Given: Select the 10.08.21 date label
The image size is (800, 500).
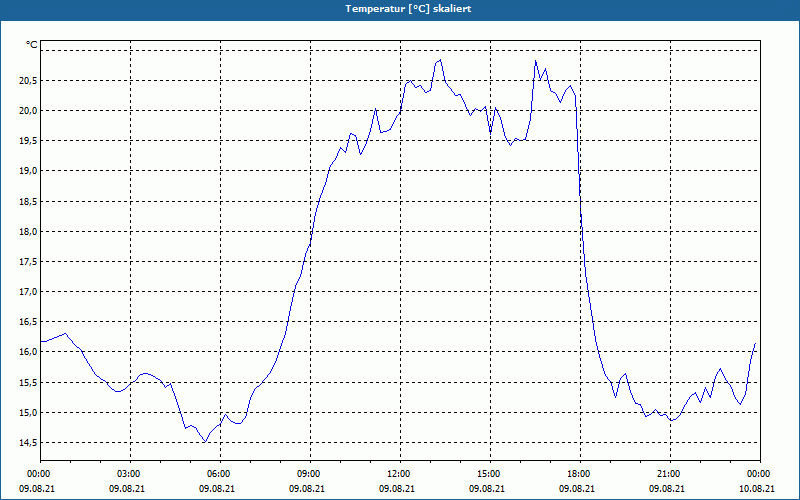Looking at the screenshot, I should tap(757, 489).
